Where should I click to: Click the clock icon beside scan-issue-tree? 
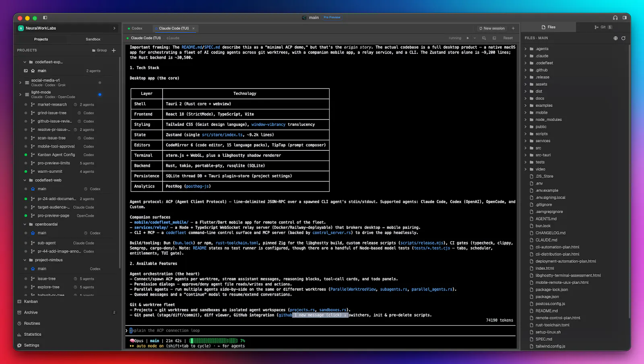pyautogui.click(x=79, y=138)
